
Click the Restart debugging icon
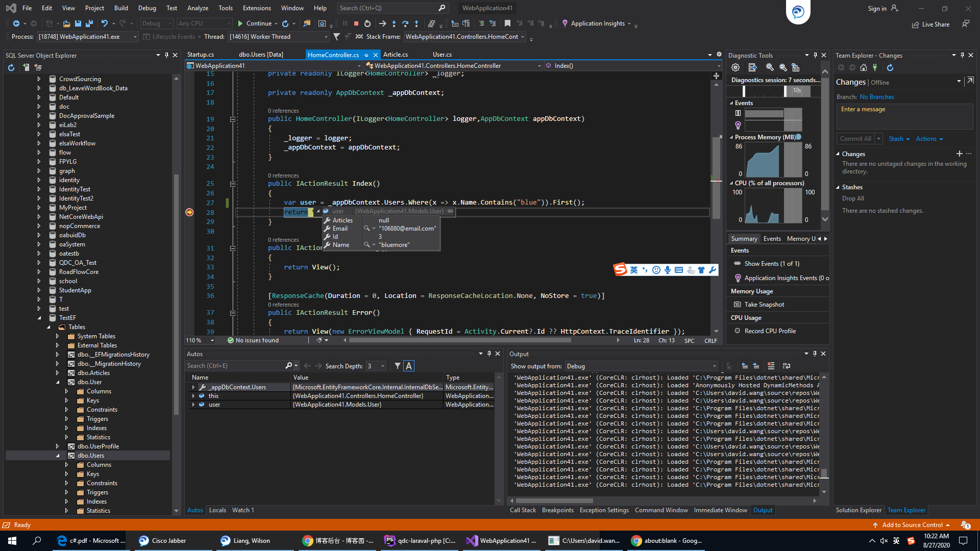[367, 23]
